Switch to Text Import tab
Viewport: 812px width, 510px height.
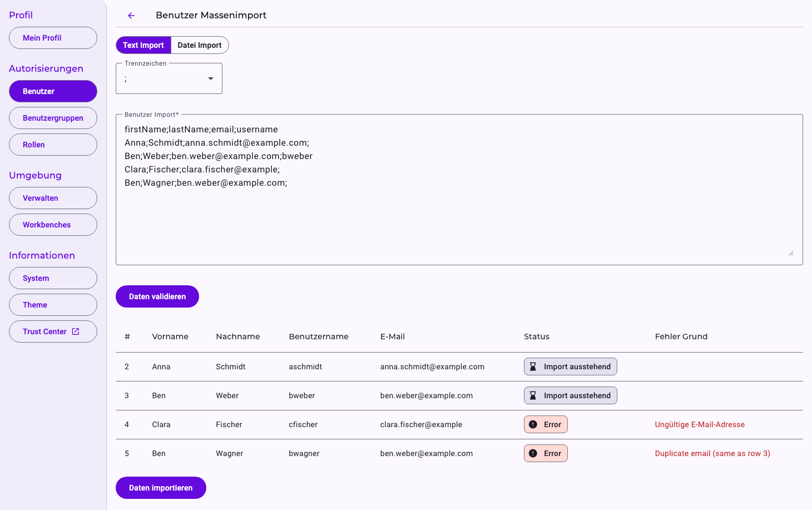point(143,45)
